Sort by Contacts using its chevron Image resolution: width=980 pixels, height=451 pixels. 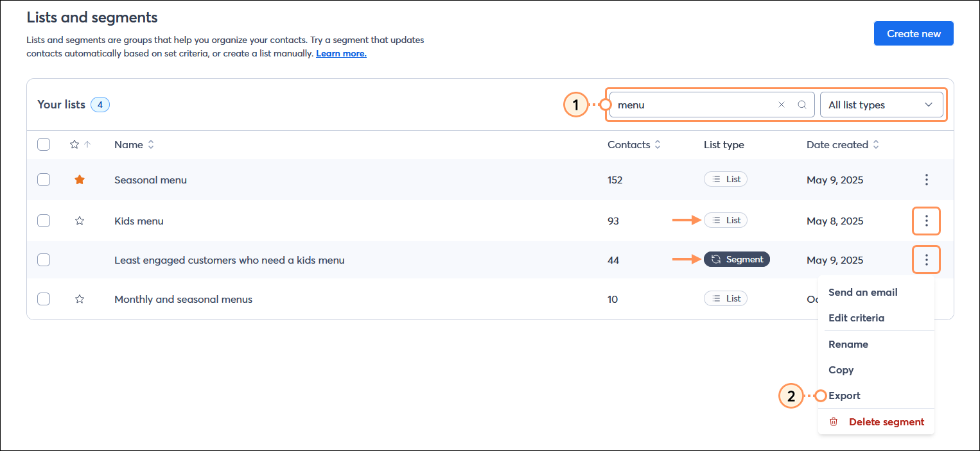tap(657, 144)
